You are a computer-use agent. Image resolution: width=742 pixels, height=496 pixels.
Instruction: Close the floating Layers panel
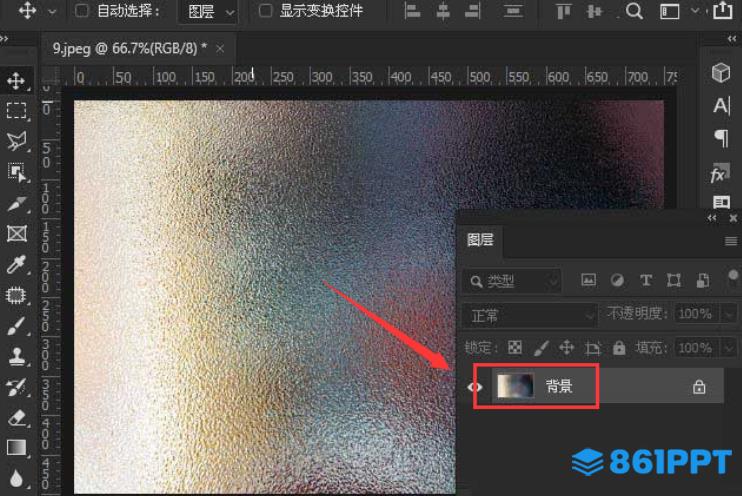point(733,218)
